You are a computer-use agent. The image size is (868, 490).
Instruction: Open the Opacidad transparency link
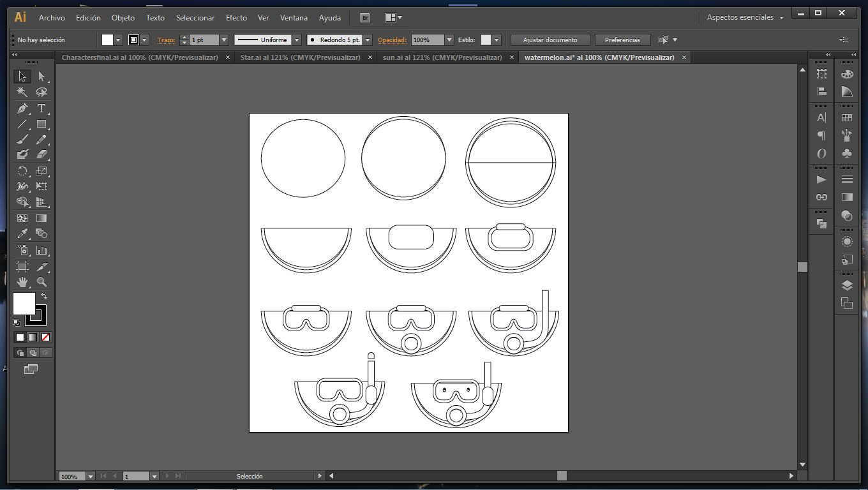pos(392,40)
